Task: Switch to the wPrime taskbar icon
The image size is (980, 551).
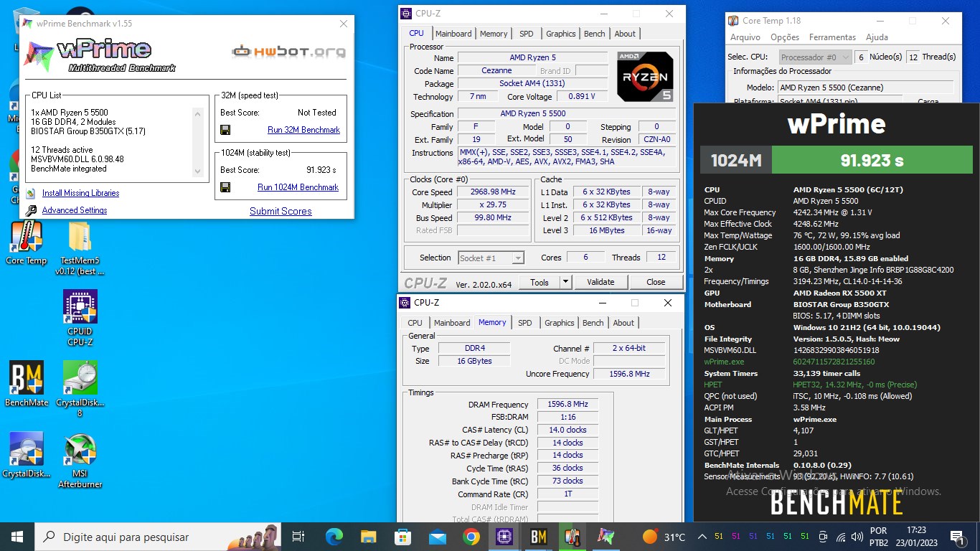Action: [x=607, y=536]
